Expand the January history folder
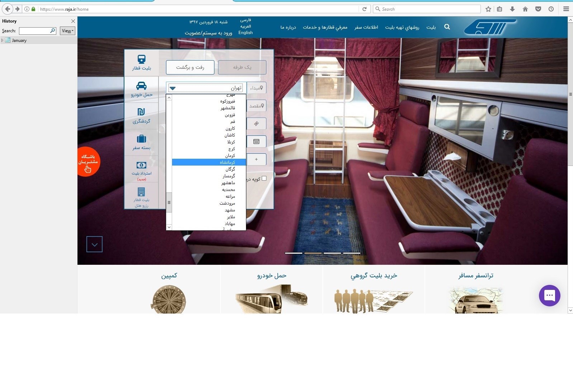Screen dimensions: 573x392 click(3, 40)
